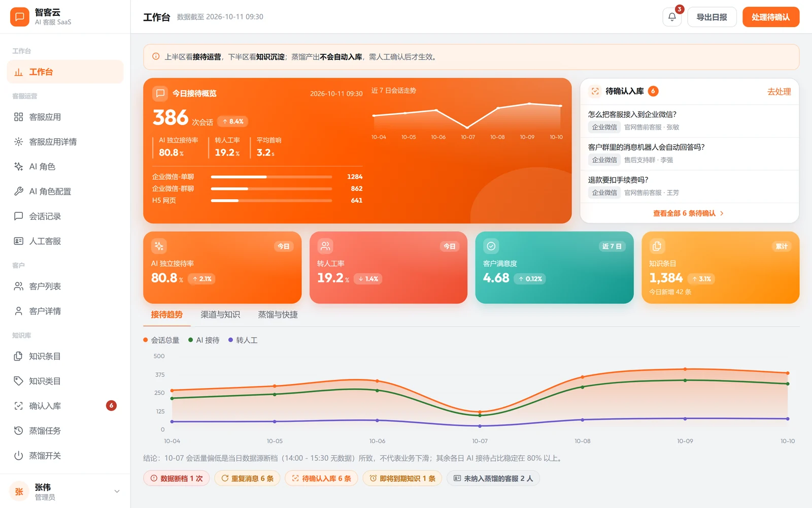812x508 pixels.
Task: Switch to 蒸馏与快捷 tab
Action: click(278, 315)
